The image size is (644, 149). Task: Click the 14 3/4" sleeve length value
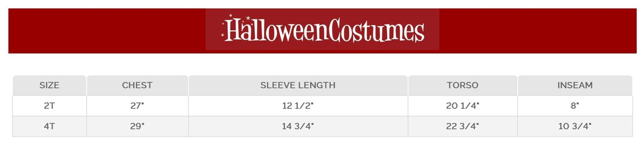(298, 126)
